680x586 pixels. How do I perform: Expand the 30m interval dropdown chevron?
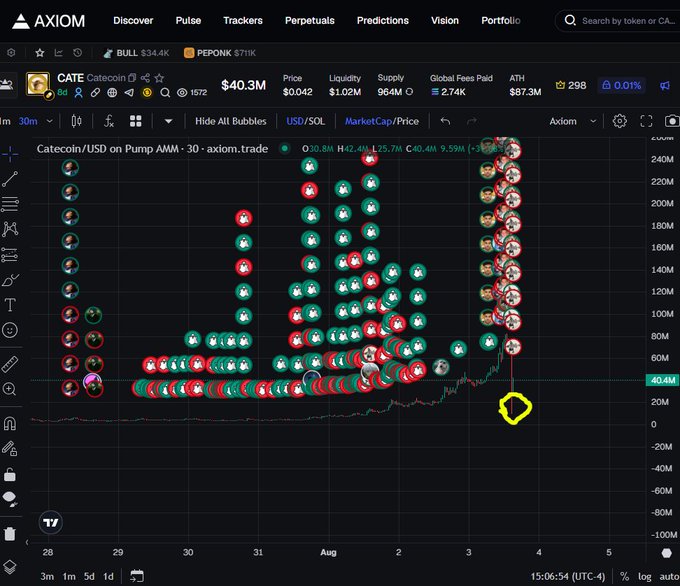(49, 121)
